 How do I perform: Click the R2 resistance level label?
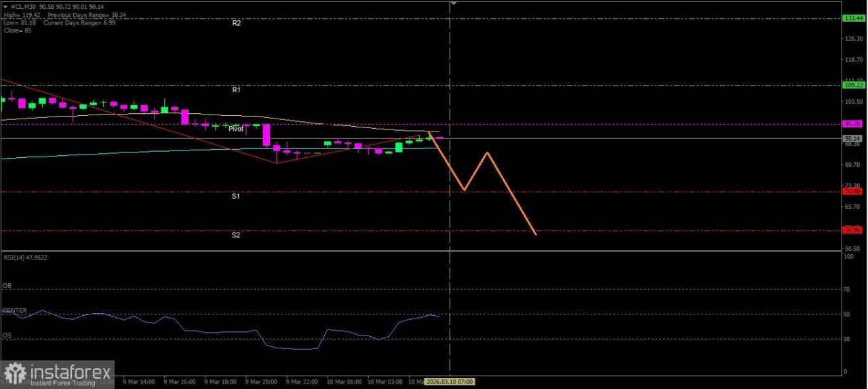[236, 23]
